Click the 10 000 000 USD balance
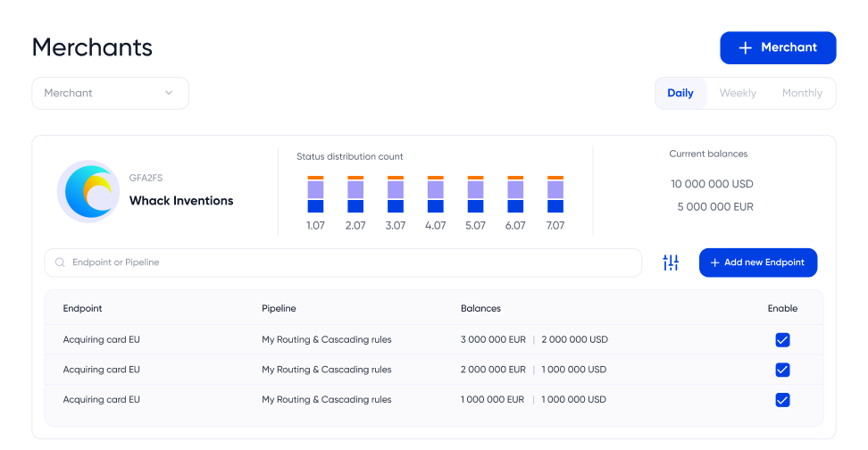Image resolution: width=868 pixels, height=450 pixels. pyautogui.click(x=712, y=184)
